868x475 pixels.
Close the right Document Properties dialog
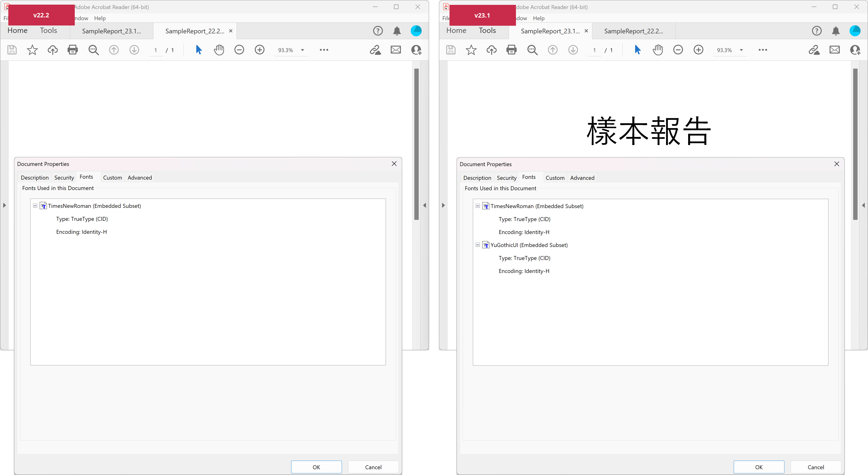(x=837, y=164)
